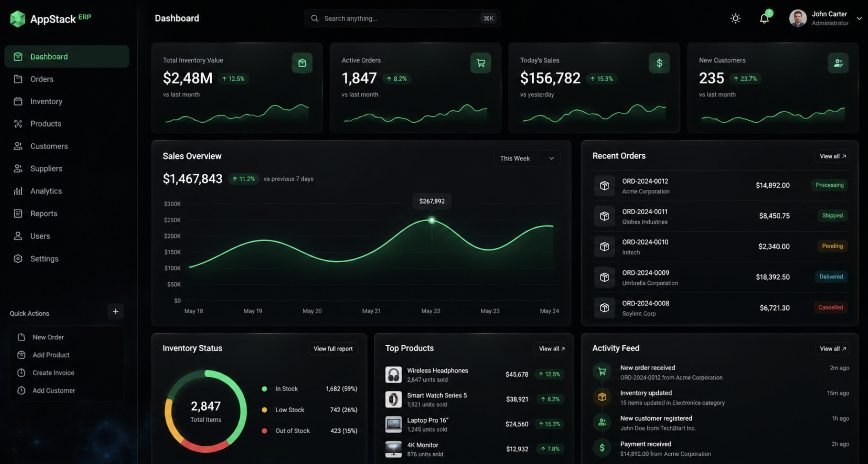The width and height of the screenshot is (868, 464).
Task: Toggle the light/dark theme sun icon
Action: click(x=735, y=18)
